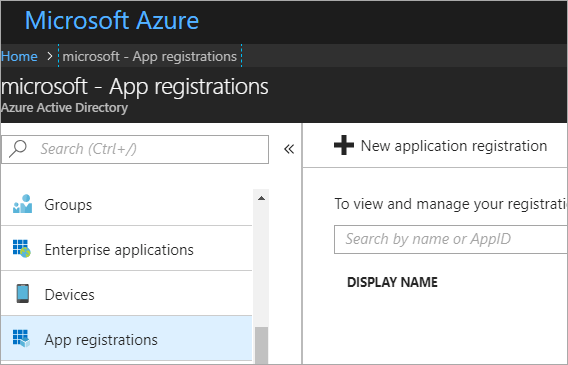Click sidebar scrollbar up arrow
Screen dimensions: 568x365
[x=261, y=198]
